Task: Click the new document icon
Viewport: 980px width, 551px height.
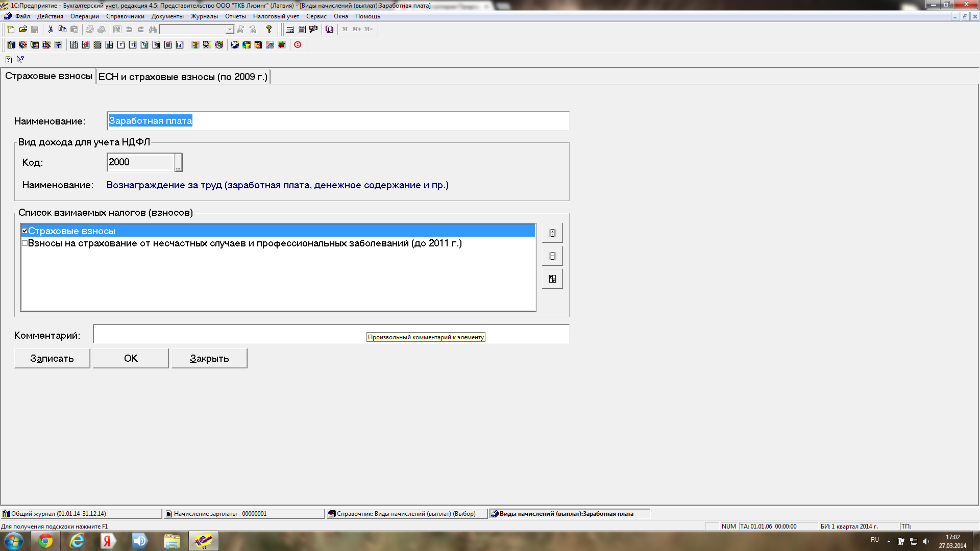Action: tap(11, 29)
